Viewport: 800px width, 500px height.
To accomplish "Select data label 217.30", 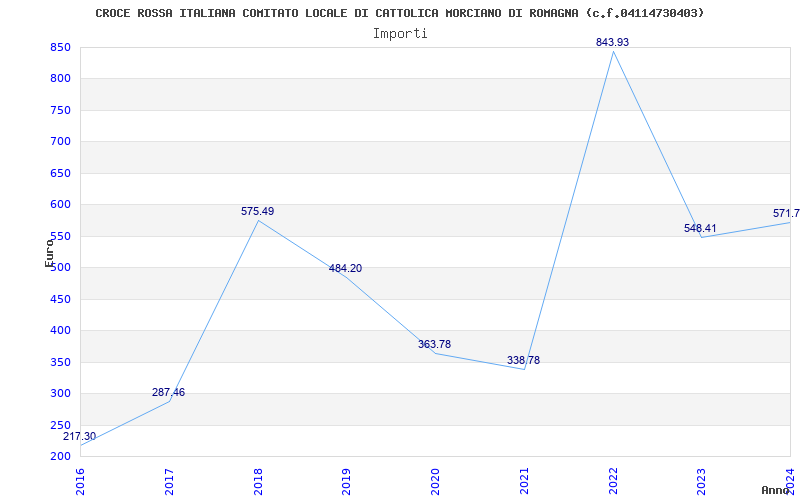I will [x=79, y=436].
